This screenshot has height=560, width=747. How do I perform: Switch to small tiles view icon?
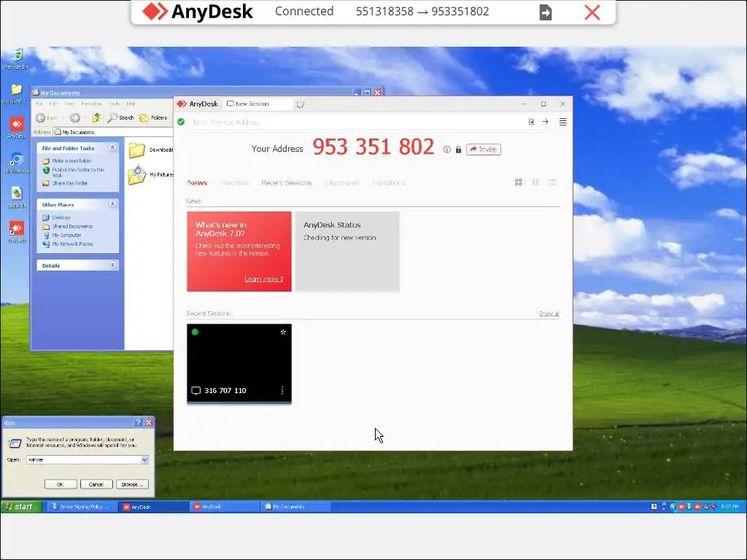pyautogui.click(x=535, y=182)
